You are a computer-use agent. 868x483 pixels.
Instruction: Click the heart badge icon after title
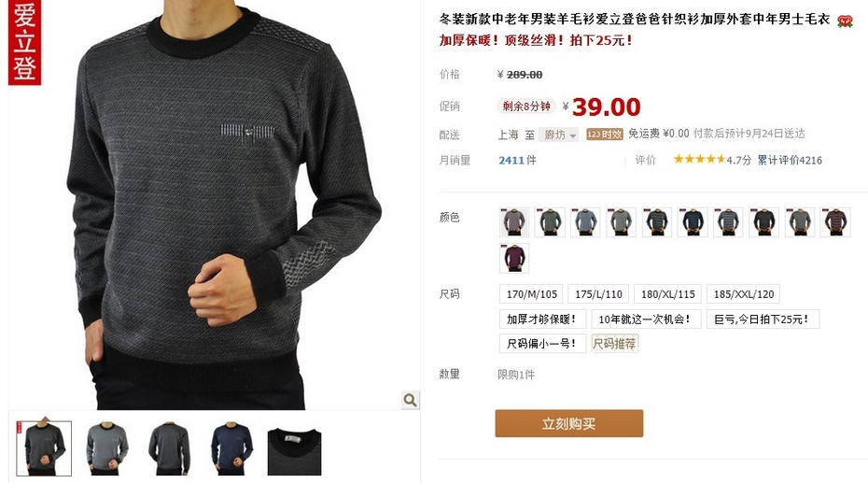tap(845, 21)
